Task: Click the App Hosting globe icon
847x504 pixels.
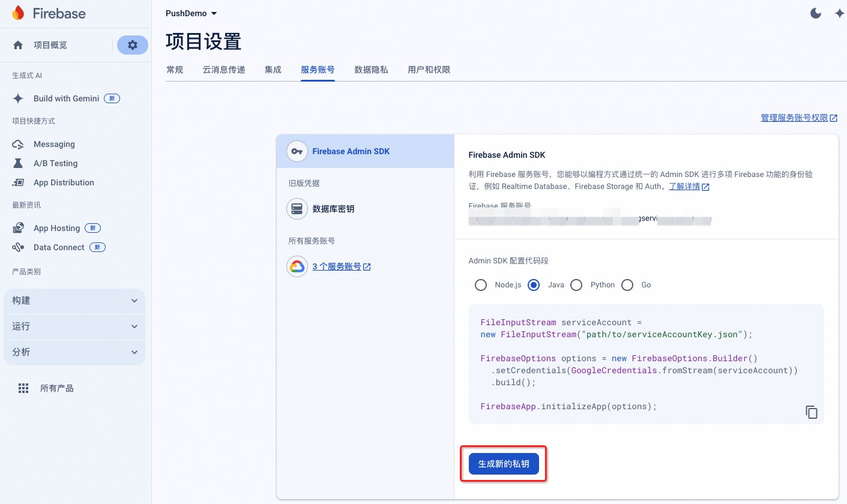Action: [x=18, y=228]
